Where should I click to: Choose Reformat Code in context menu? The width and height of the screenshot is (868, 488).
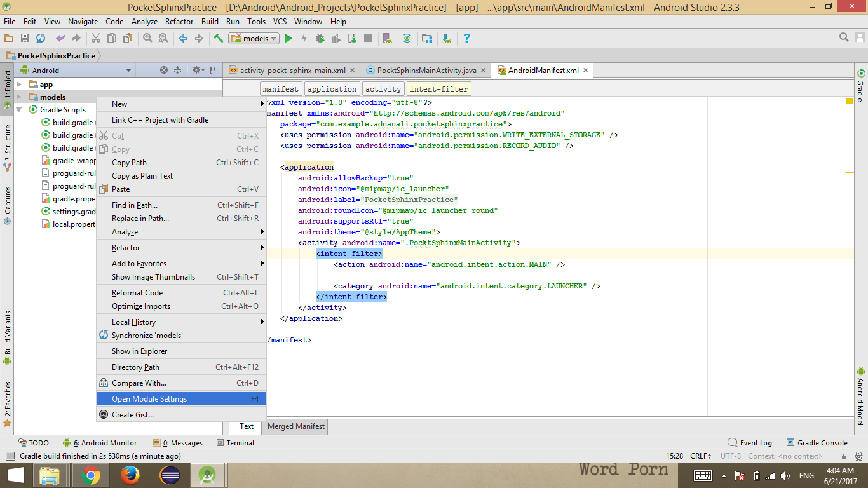[181, 293]
